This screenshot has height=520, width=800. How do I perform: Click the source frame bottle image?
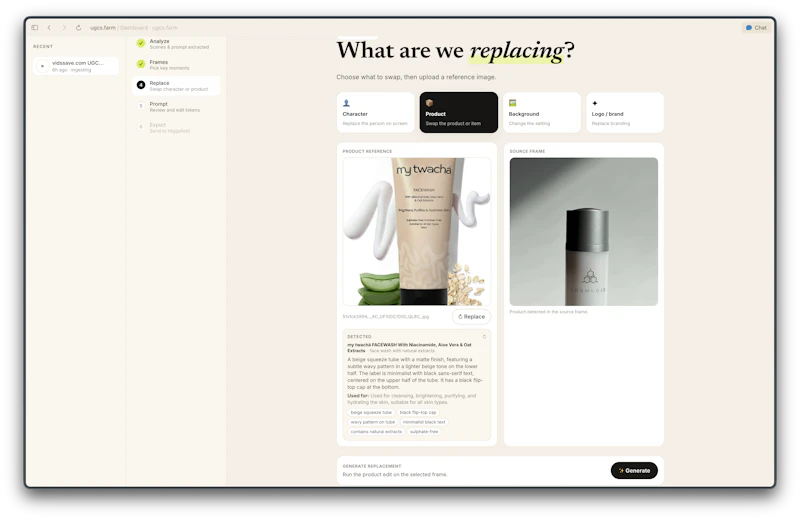[x=584, y=232]
